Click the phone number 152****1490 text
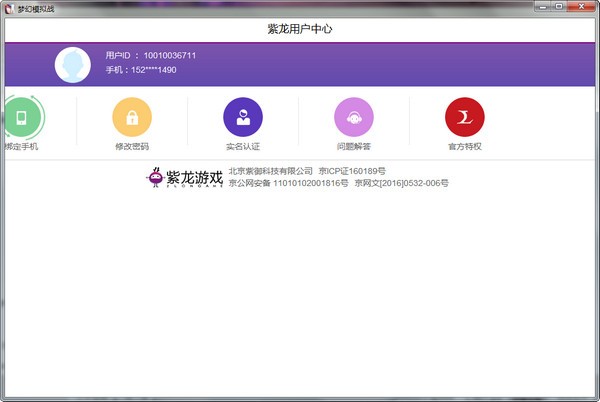The width and height of the screenshot is (600, 402). click(x=153, y=70)
